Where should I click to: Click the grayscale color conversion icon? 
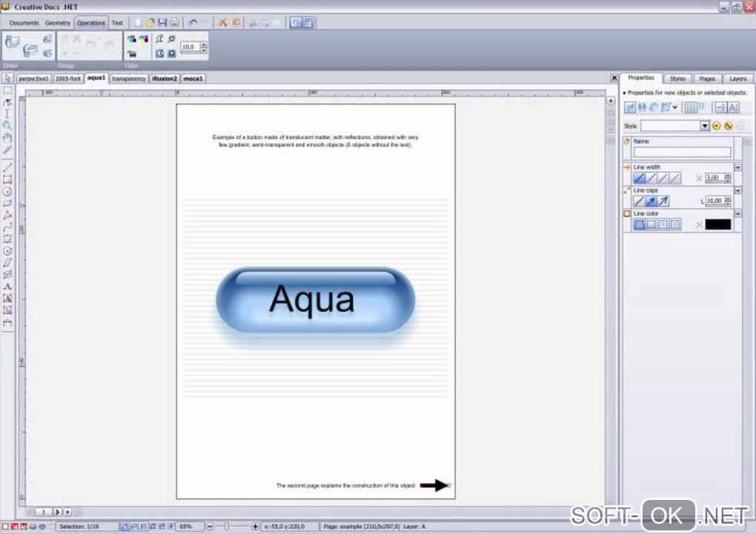[x=132, y=53]
